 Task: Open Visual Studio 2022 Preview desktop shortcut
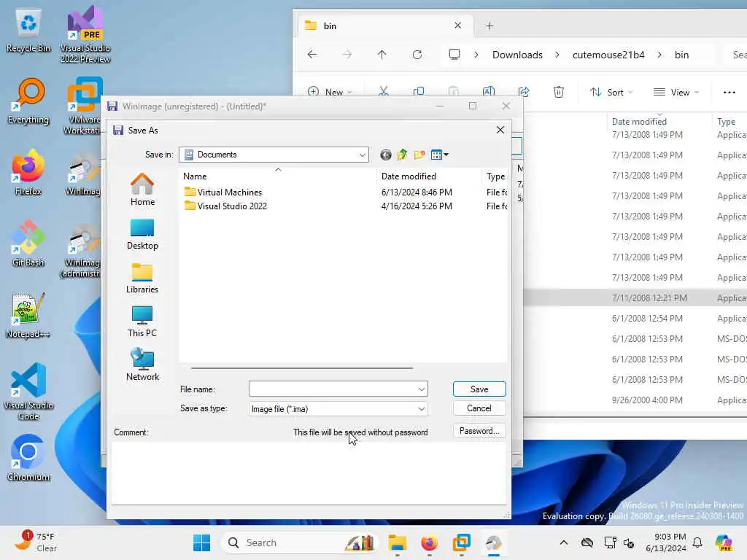[x=85, y=35]
